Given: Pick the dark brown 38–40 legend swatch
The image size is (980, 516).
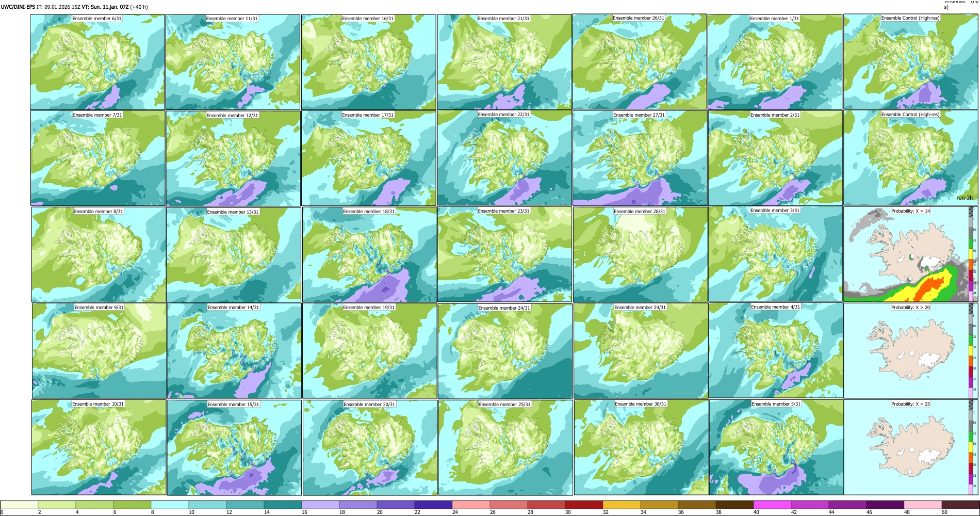Looking at the screenshot, I should [x=734, y=505].
